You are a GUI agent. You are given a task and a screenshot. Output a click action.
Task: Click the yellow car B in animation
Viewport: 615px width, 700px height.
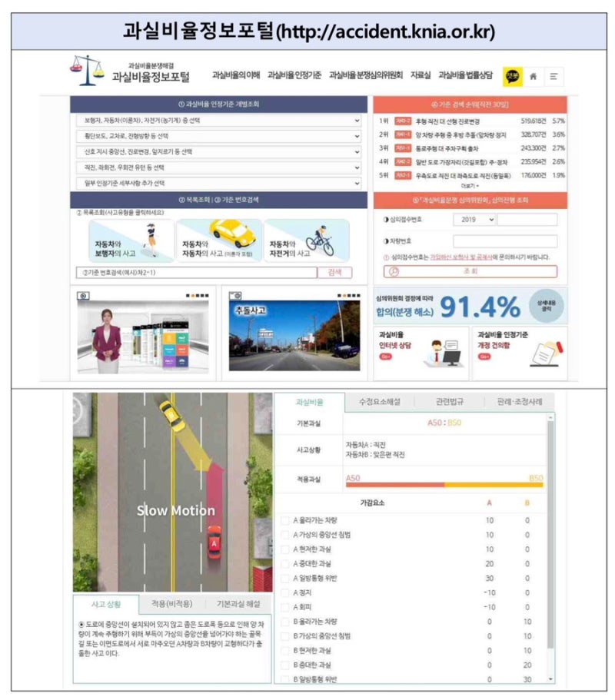[x=172, y=416]
